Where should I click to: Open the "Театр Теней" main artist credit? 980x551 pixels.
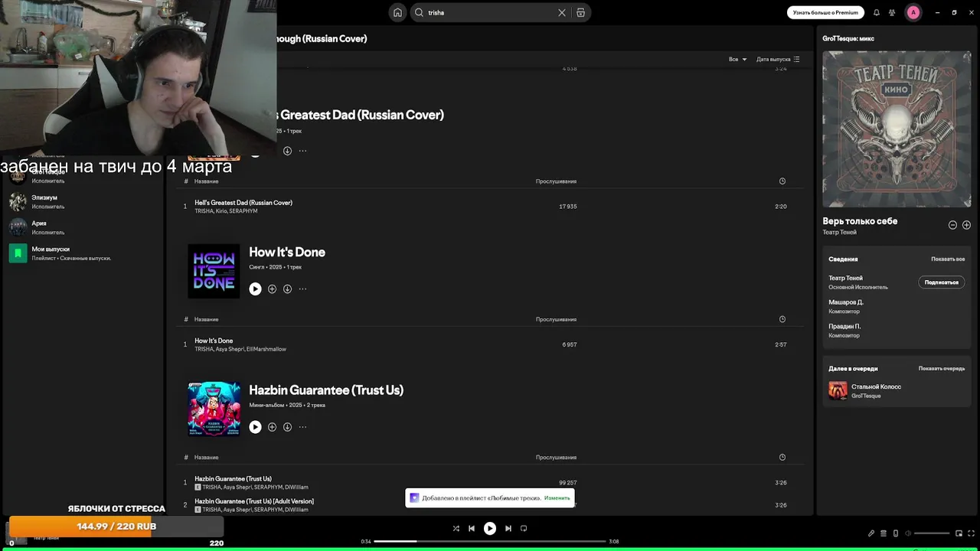click(845, 278)
